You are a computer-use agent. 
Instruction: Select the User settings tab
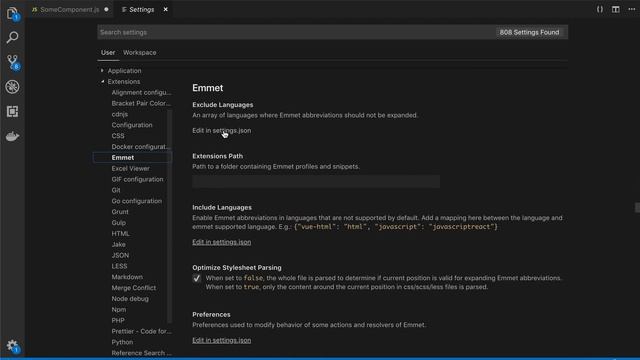coord(108,53)
